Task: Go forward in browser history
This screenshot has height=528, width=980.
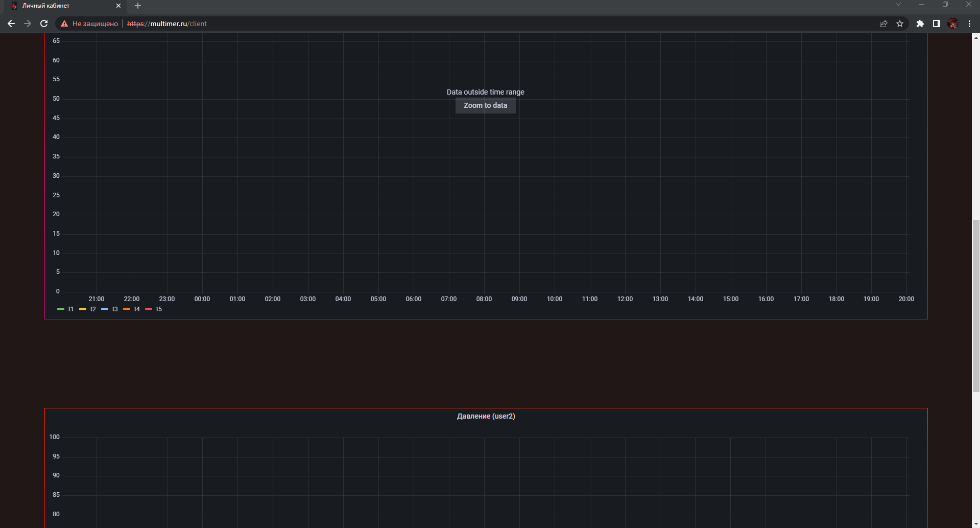Action: (x=28, y=24)
